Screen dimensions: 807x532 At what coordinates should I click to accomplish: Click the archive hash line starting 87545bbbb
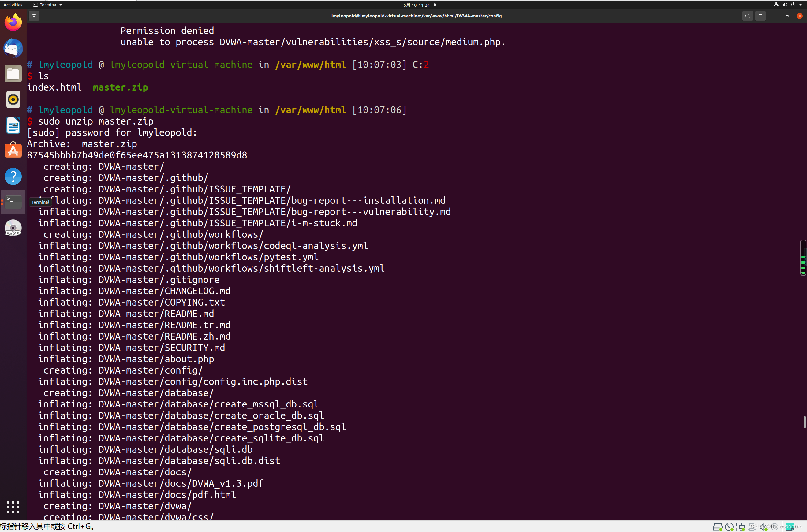coord(137,155)
